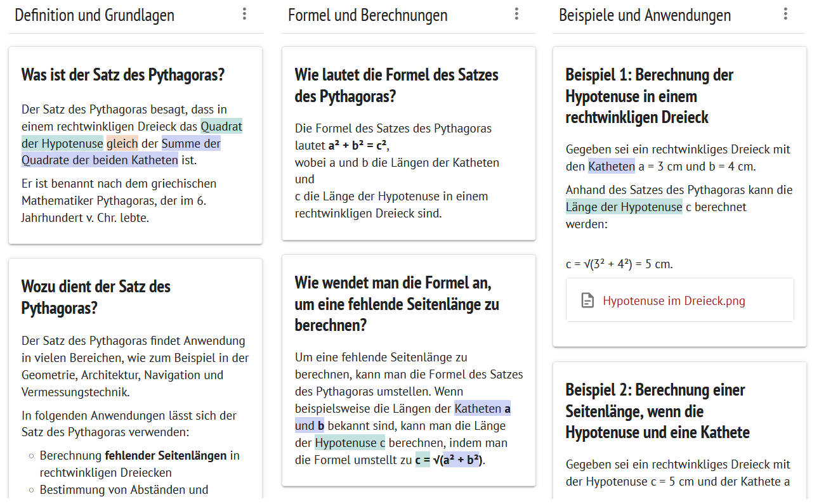Image resolution: width=819 pixels, height=504 pixels.
Task: Select the Formel und Berechnungen column title
Action: pyautogui.click(x=368, y=15)
